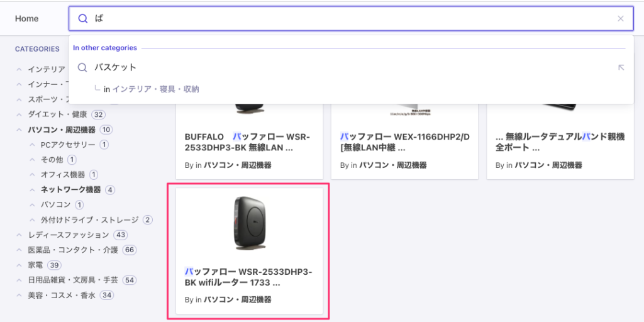This screenshot has height=322, width=644.
Task: Click the fill-query arrow icon for バスケット
Action: (x=621, y=67)
